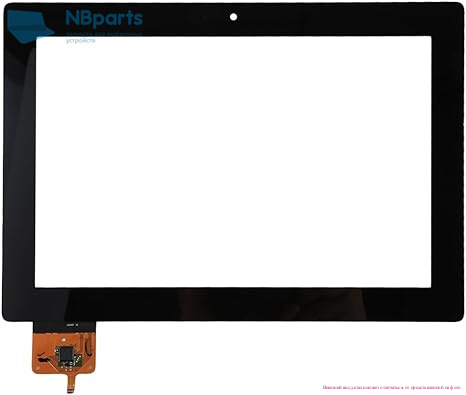466x395 pixels.
Task: Click the top black bezel of digitizer
Action: pyautogui.click(x=233, y=19)
